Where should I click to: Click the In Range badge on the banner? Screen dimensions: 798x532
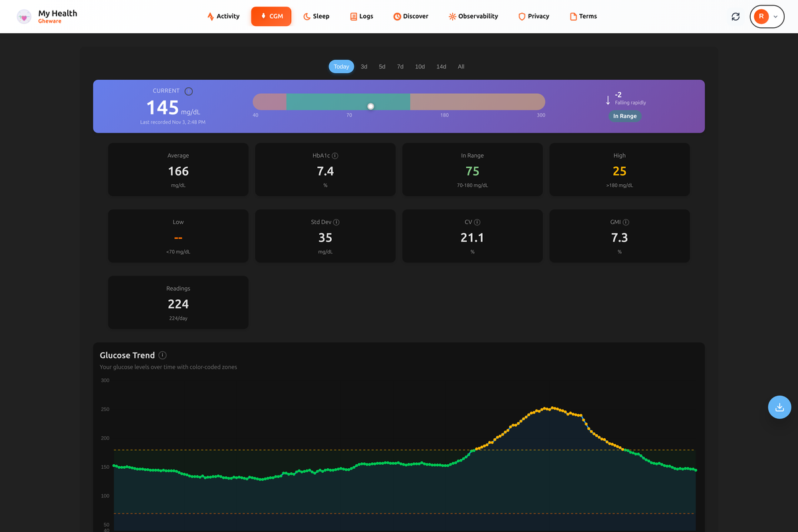pos(625,116)
